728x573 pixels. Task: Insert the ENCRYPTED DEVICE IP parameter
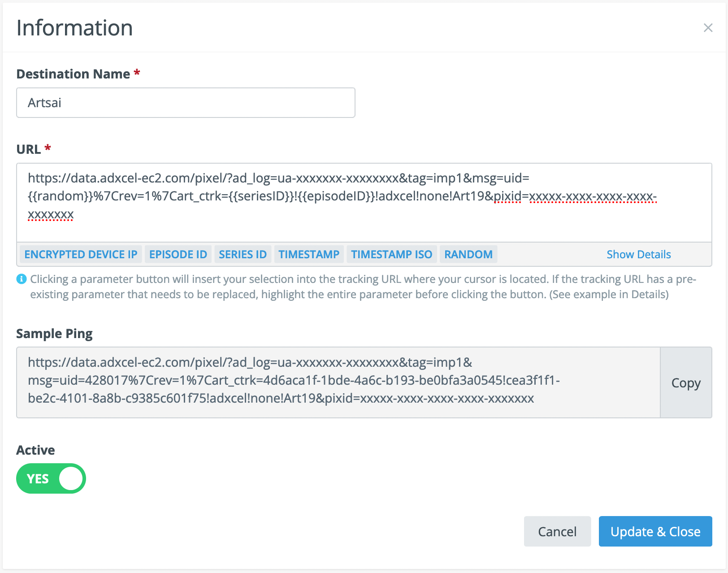(x=81, y=254)
